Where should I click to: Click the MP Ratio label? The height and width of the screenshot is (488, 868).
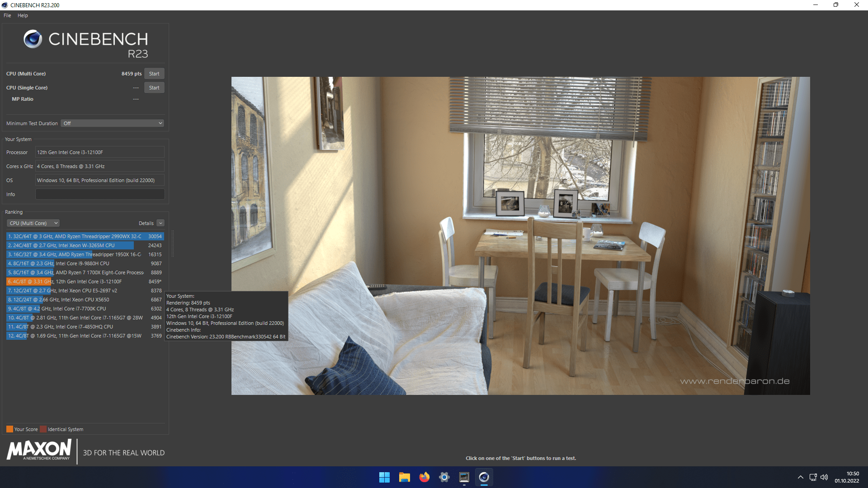[23, 99]
